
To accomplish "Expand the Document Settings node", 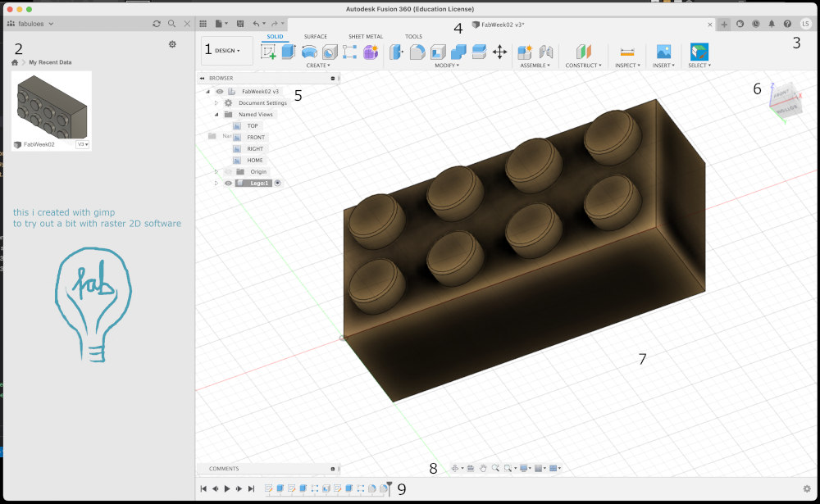I will (x=216, y=103).
